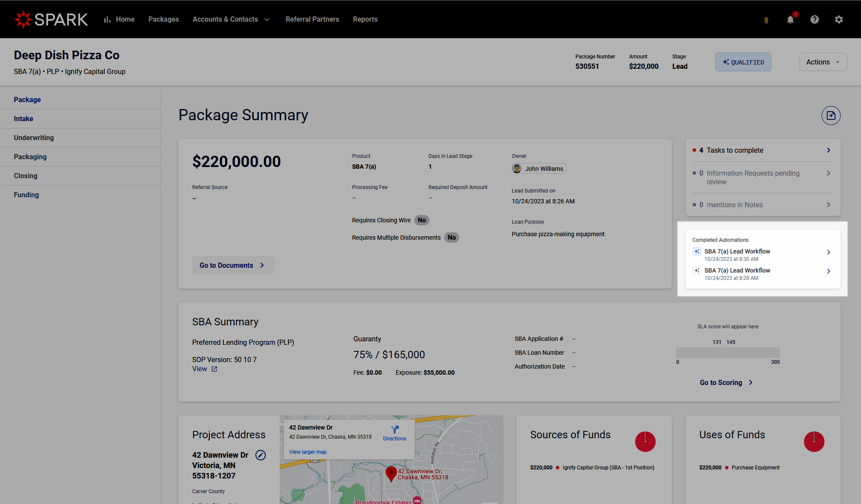
Task: Click the $220,000.00 loan amount
Action: point(236,161)
